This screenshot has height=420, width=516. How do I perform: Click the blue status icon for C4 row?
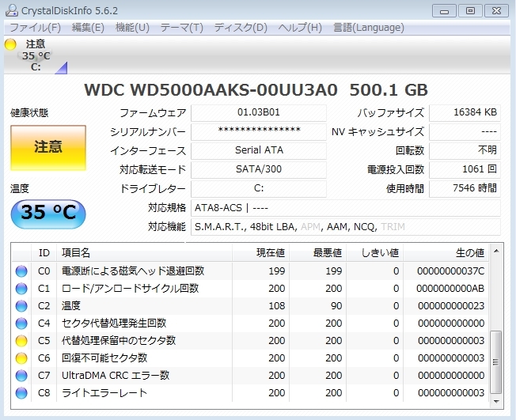[21, 324]
